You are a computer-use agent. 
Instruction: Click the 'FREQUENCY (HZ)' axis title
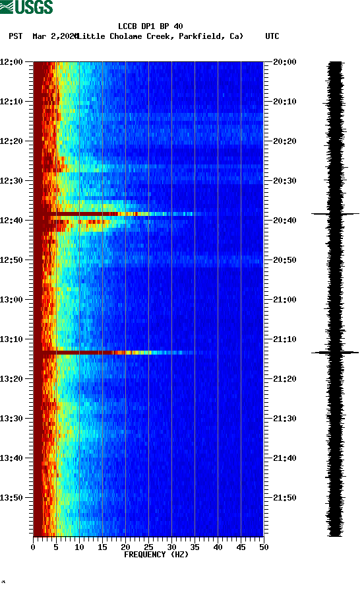tap(156, 555)
